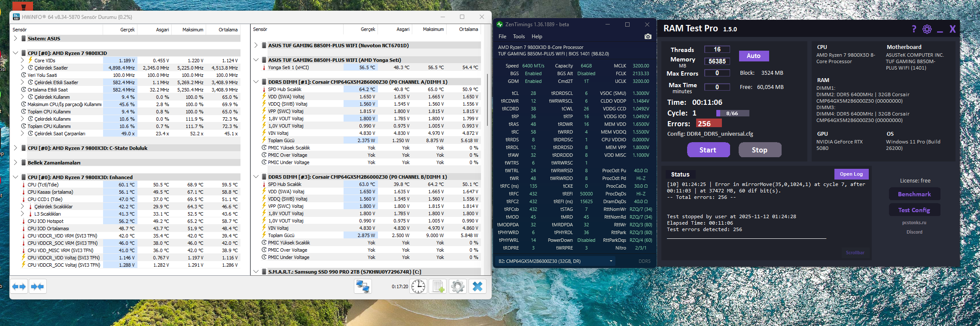Screen dimensions: 980x326
Task: Open Log in RAM Test Pro status
Action: 851,174
